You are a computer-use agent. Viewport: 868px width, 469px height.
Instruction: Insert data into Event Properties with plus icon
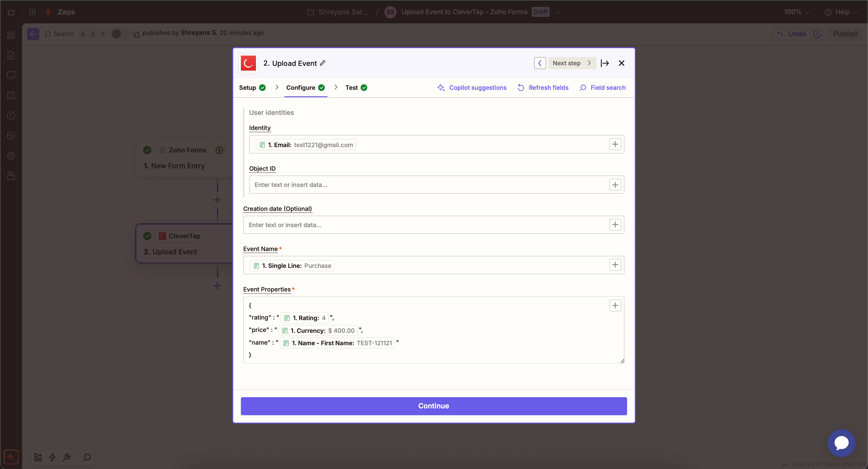[615, 306]
